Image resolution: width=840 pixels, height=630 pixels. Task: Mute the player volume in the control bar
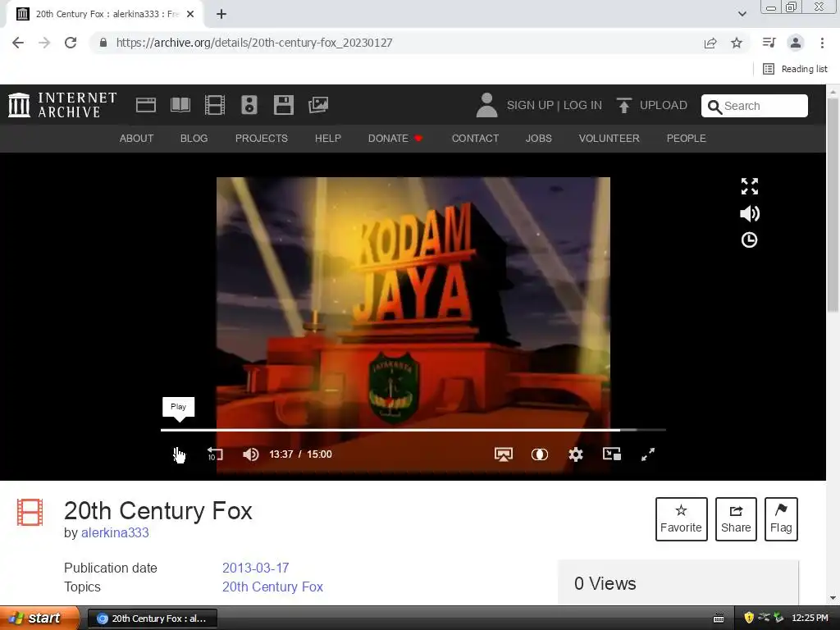251,454
